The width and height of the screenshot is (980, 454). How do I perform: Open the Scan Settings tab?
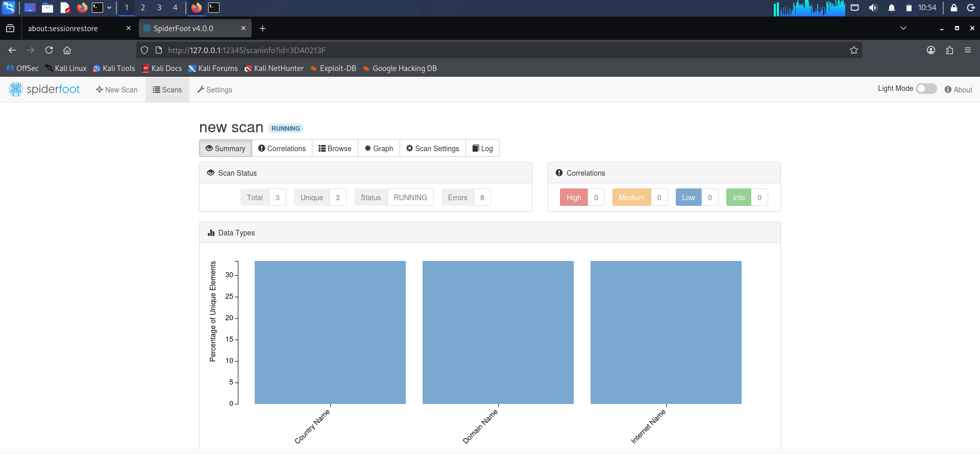(433, 149)
